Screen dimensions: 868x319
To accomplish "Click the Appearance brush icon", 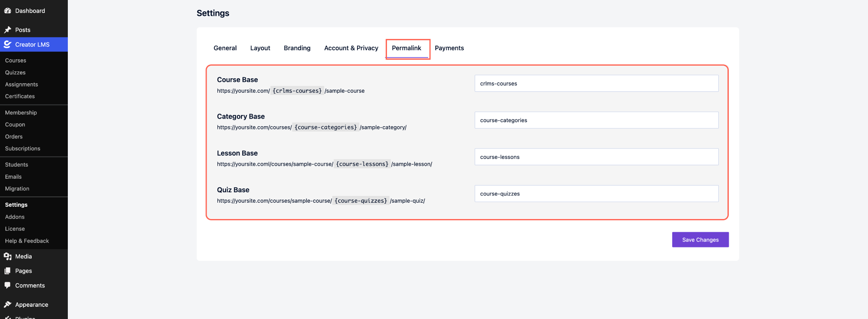I will point(7,305).
